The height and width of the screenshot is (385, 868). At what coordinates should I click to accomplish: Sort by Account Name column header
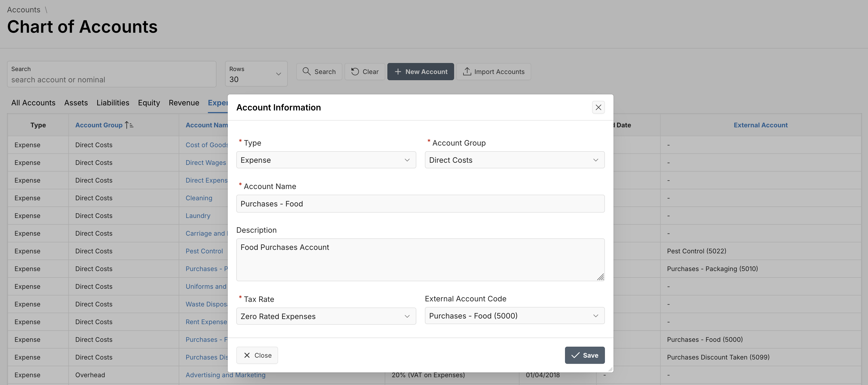coord(207,125)
